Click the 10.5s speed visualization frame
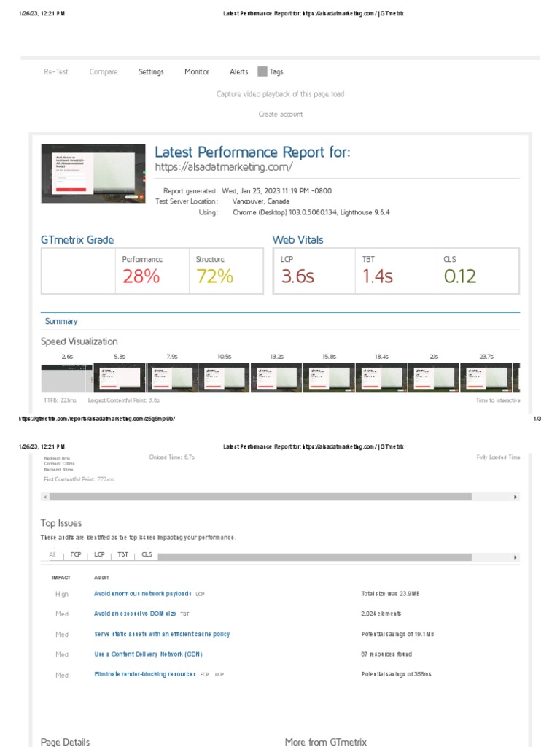The width and height of the screenshot is (560, 747). [x=224, y=379]
